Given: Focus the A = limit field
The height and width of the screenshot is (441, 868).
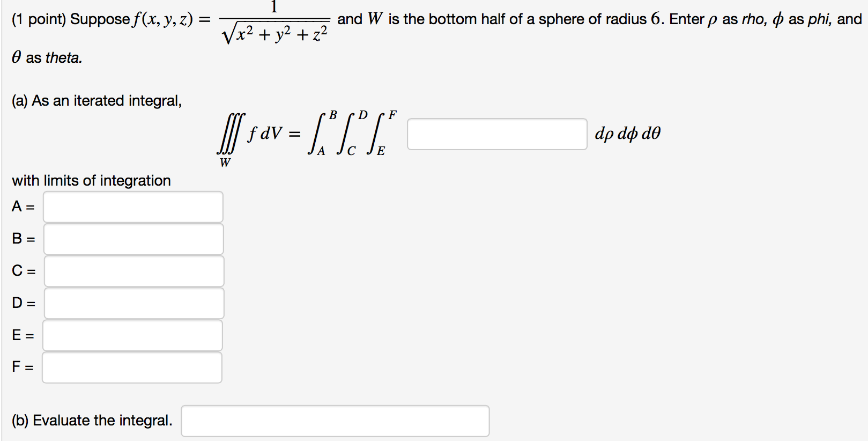Looking at the screenshot, I should click(x=133, y=207).
